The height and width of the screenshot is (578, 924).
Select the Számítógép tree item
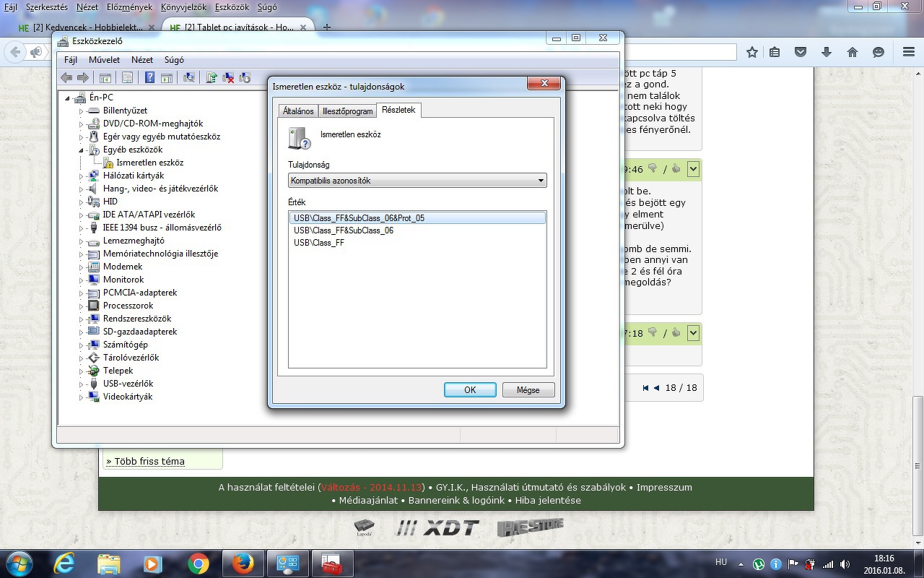pos(126,345)
